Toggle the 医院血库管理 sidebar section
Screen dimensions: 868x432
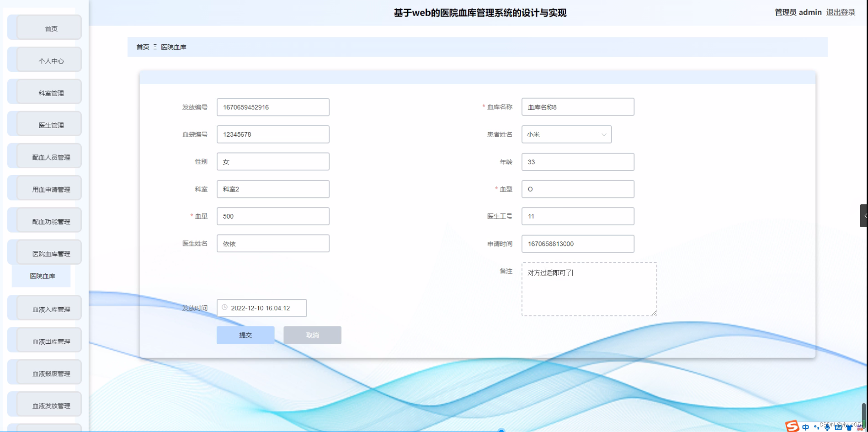(x=51, y=252)
